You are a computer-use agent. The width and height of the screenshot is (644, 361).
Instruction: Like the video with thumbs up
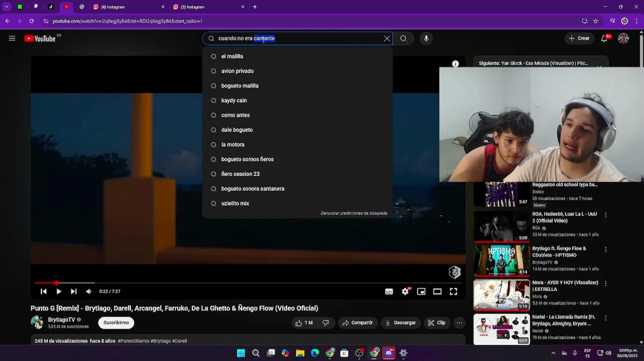click(304, 323)
